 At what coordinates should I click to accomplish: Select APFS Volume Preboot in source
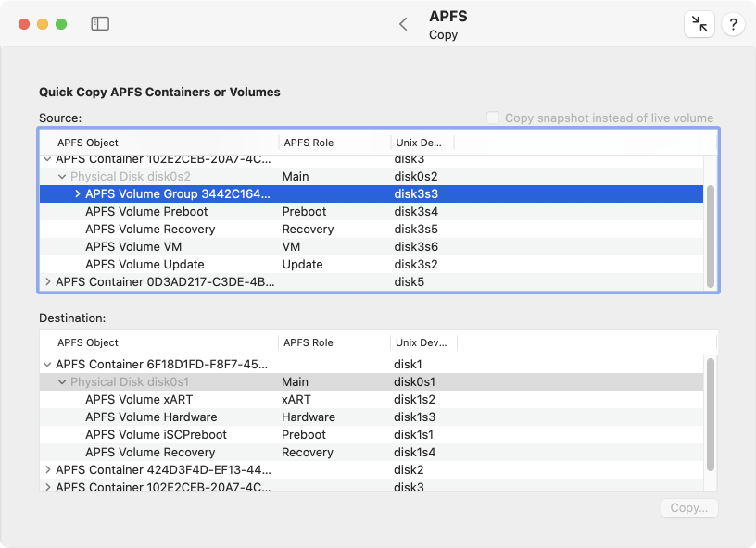[372, 211]
